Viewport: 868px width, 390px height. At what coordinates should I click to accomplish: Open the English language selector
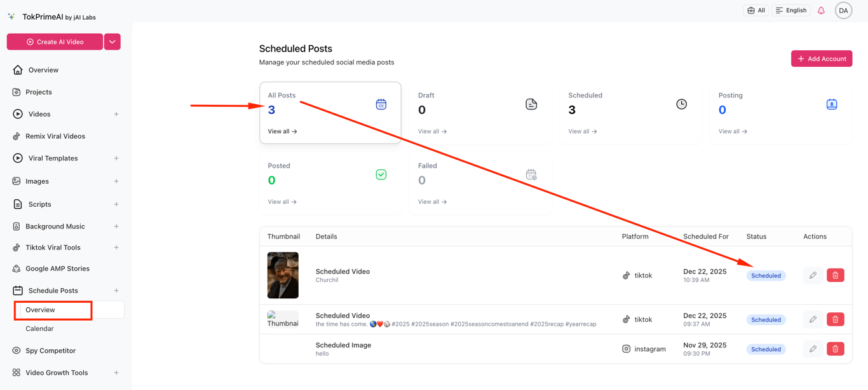pyautogui.click(x=791, y=10)
